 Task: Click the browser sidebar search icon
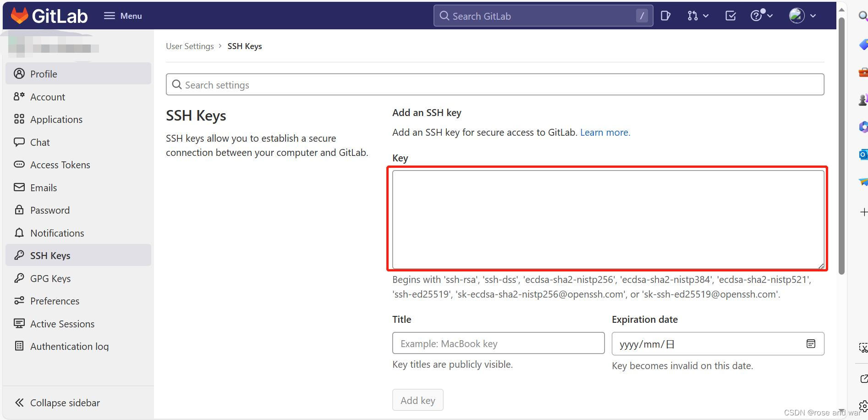[x=863, y=16]
